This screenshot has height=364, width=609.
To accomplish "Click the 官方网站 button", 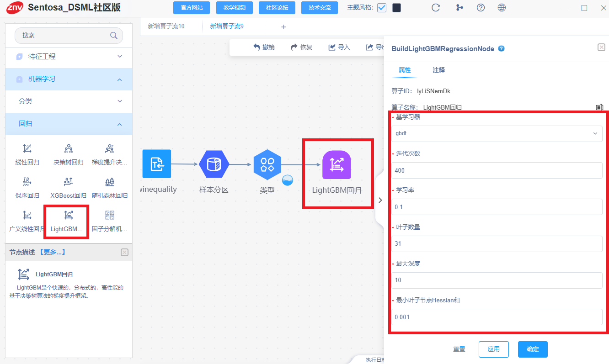I will coord(192,8).
